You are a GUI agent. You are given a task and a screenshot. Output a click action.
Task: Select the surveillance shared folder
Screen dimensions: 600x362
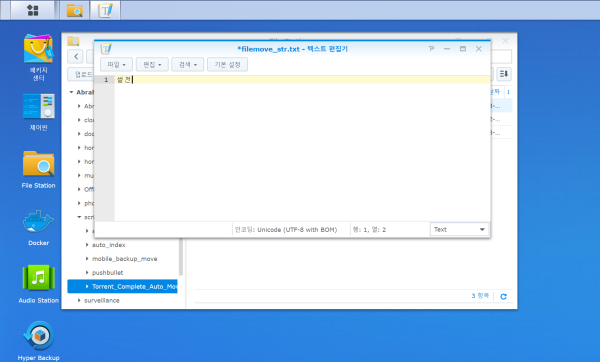(x=102, y=300)
